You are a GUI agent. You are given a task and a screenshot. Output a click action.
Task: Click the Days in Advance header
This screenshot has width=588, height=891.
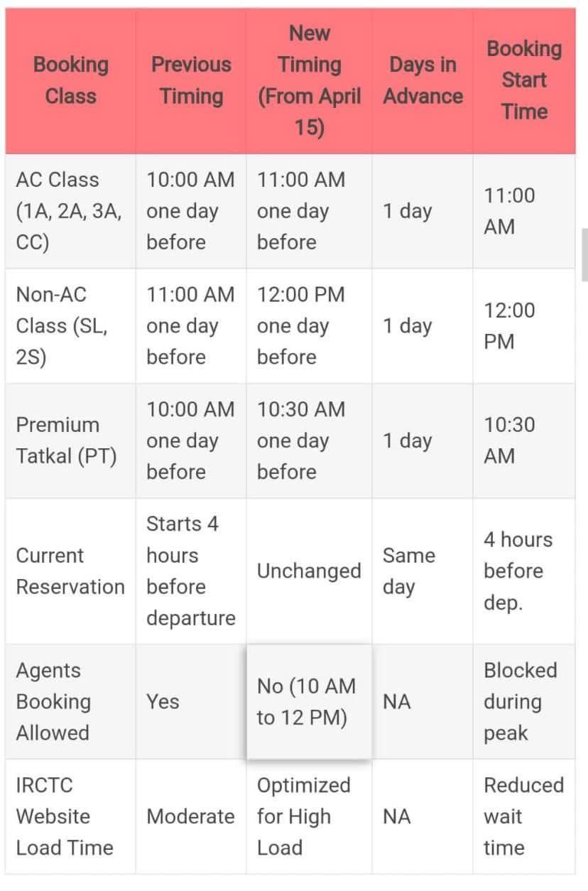tap(423, 80)
